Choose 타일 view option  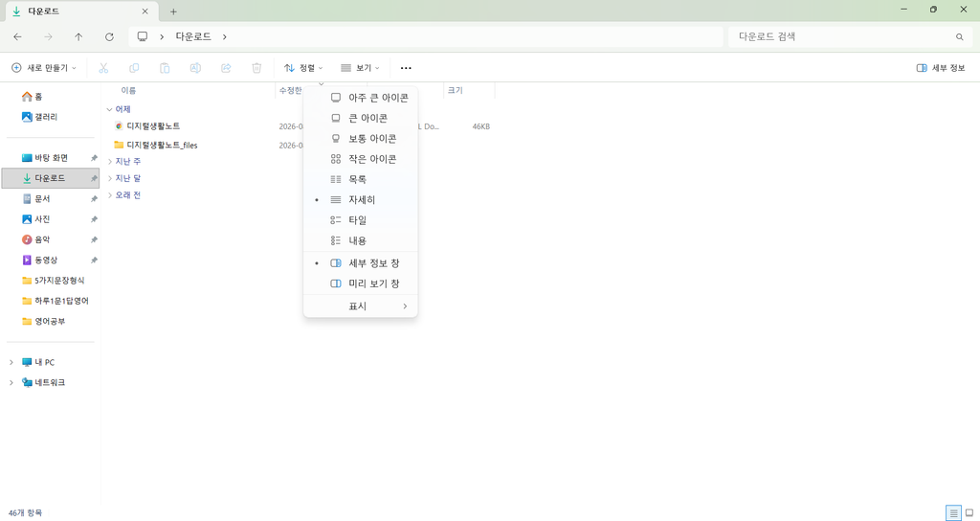pos(361,220)
